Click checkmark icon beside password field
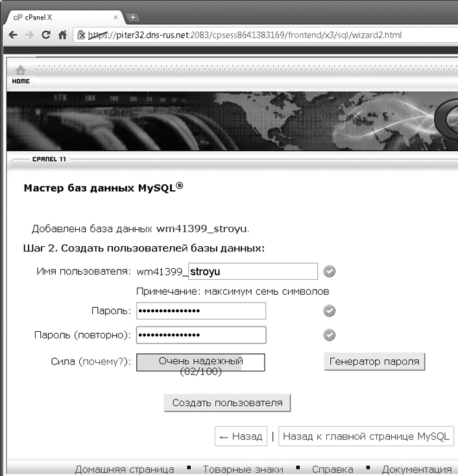Screen dimensions: 458x476 [x=329, y=310]
